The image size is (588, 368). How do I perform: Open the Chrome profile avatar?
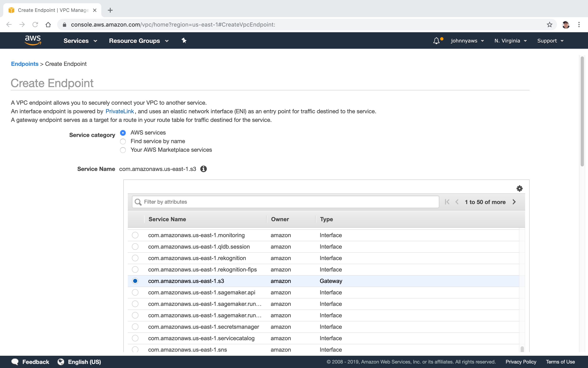pyautogui.click(x=566, y=25)
